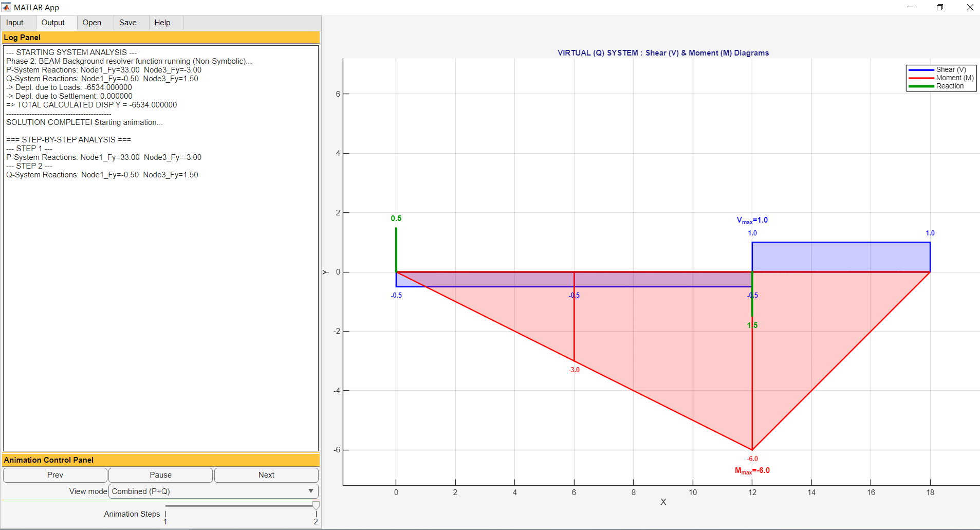Click the Vmax=1.0 annotation on plot
The image size is (980, 530).
tap(752, 221)
